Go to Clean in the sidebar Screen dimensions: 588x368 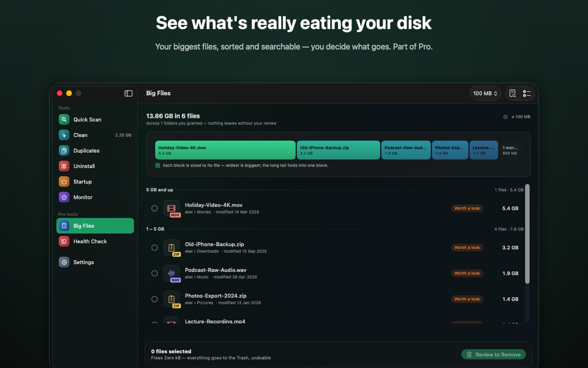click(95, 135)
